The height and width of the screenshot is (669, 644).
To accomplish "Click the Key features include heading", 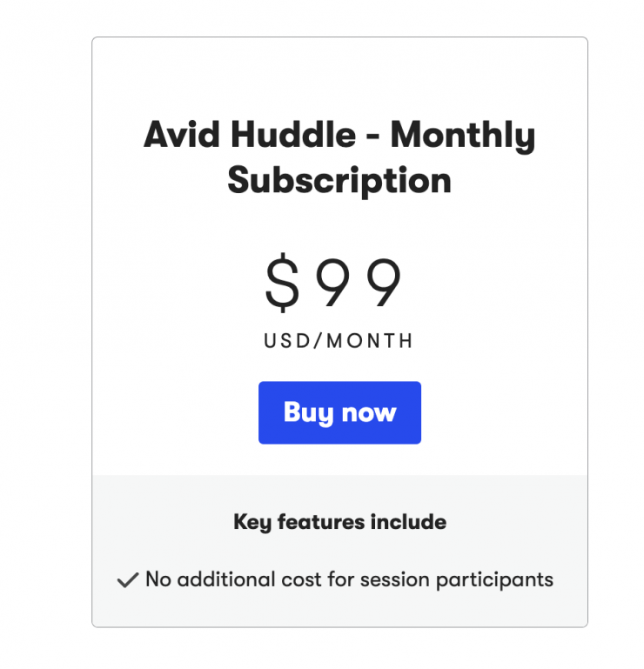I will [x=339, y=522].
